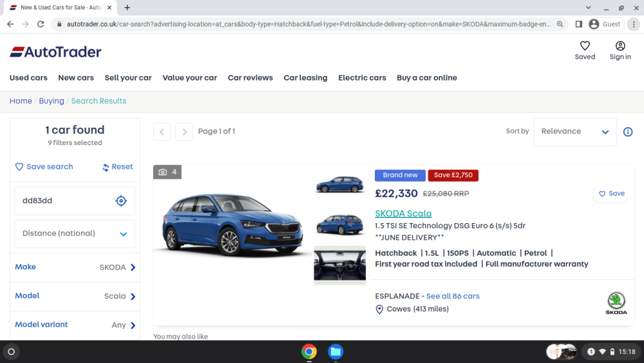Open the Saved heart icon in header
This screenshot has width=644, height=363.
coord(585,46)
